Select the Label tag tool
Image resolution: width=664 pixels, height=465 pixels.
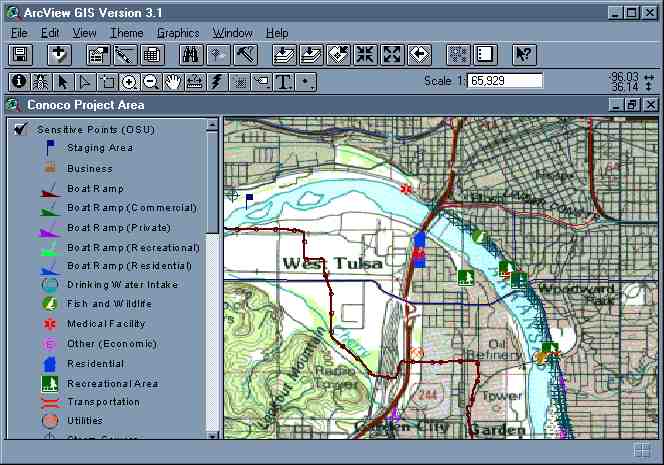[261, 82]
